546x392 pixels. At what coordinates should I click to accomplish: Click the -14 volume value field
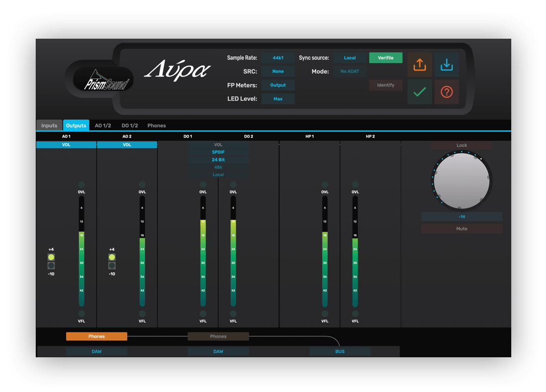(462, 217)
